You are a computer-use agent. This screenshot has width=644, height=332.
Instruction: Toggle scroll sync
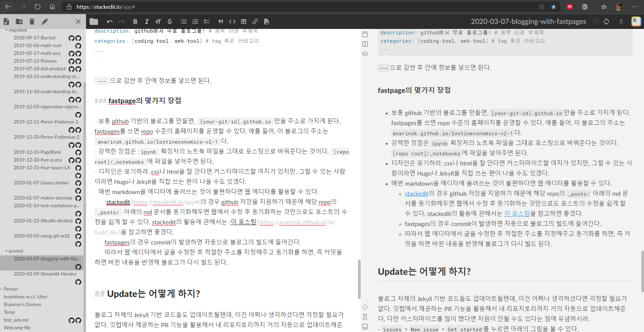coord(365,317)
